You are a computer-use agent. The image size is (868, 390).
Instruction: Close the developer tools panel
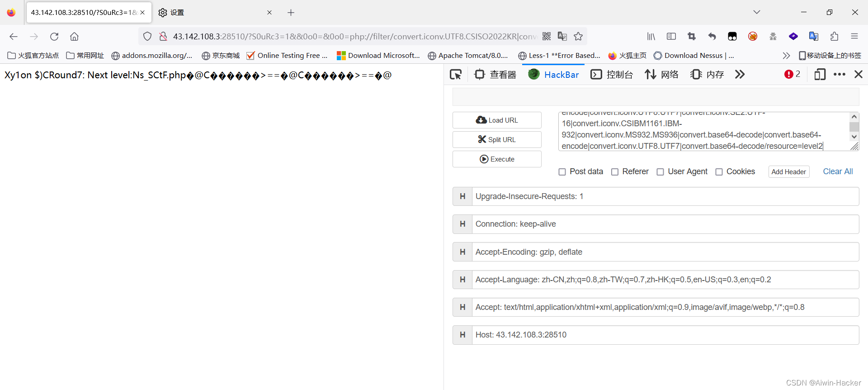tap(859, 75)
